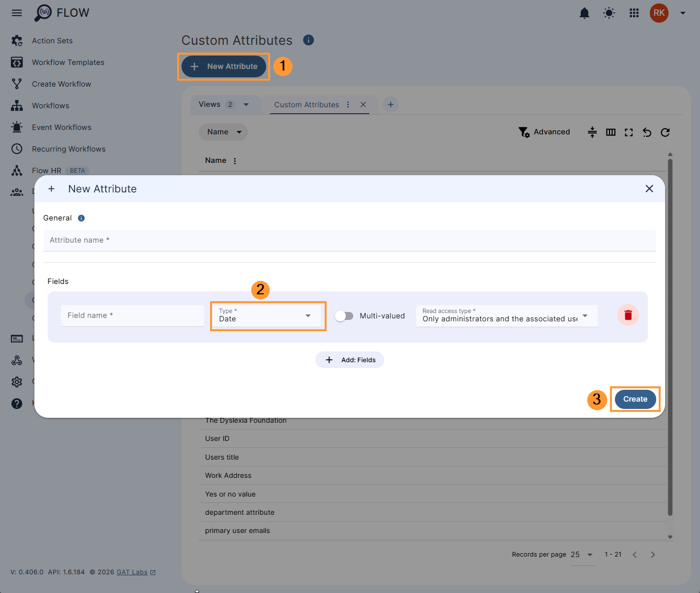
Task: Refresh the Custom Attributes table
Action: [665, 132]
